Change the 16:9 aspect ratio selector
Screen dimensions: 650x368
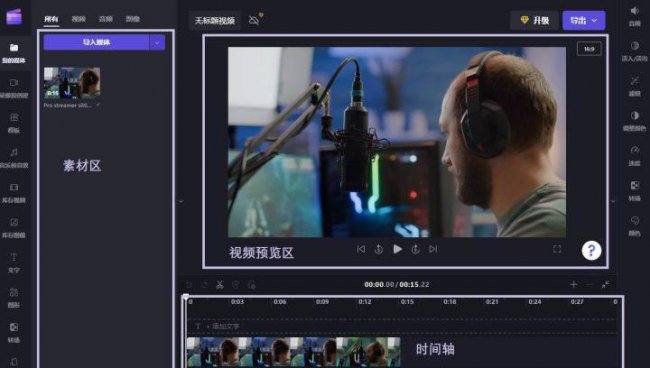pyautogui.click(x=589, y=49)
